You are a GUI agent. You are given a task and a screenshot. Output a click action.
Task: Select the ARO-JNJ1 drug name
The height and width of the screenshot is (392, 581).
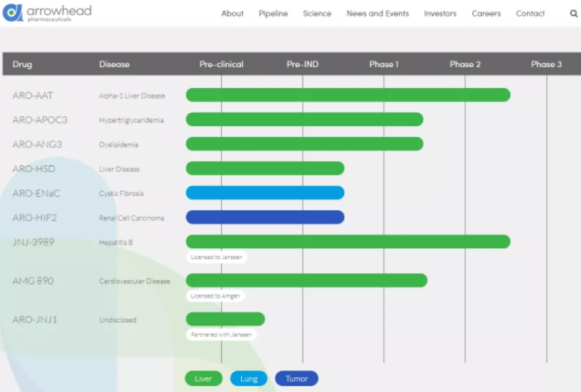tap(35, 320)
